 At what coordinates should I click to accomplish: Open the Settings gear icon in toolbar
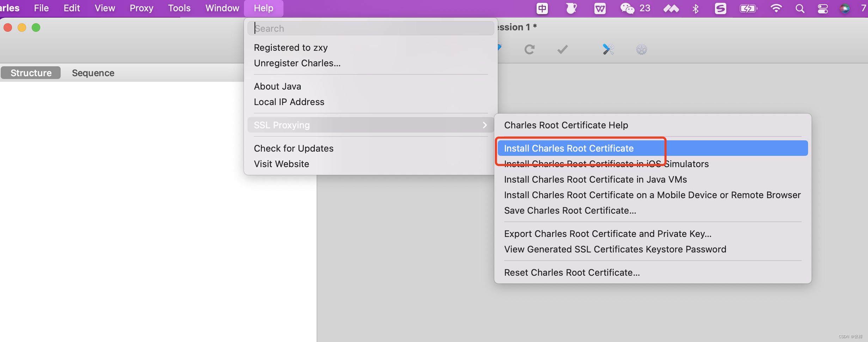pos(642,49)
